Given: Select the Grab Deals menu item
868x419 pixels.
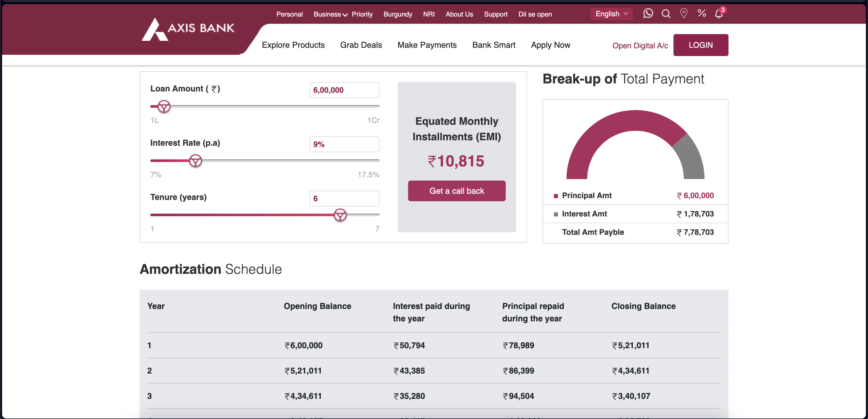Looking at the screenshot, I should pos(361,45).
